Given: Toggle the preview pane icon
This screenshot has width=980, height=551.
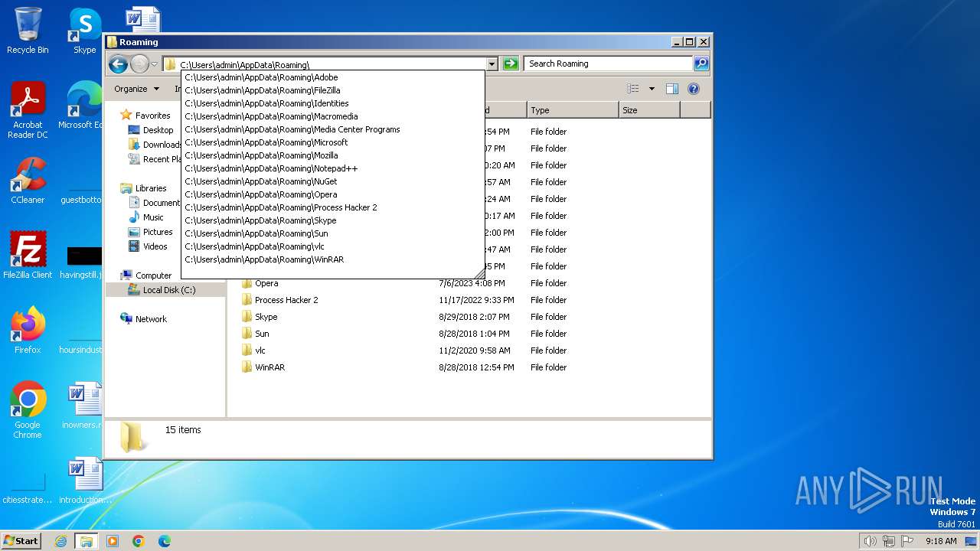Looking at the screenshot, I should [x=672, y=89].
